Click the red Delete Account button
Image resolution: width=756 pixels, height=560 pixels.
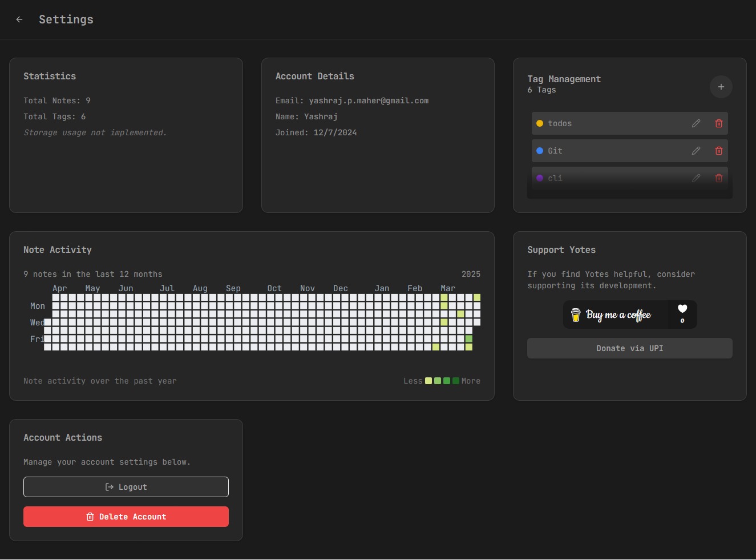coord(126,517)
